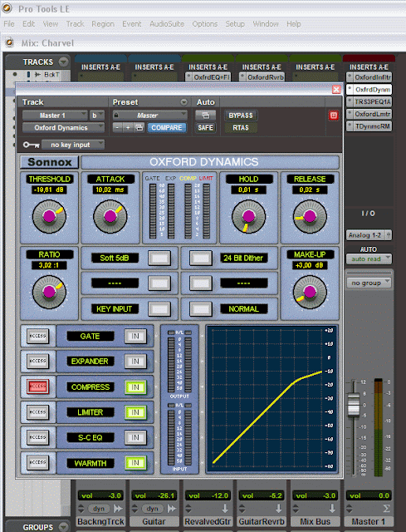The width and height of the screenshot is (406, 532).
Task: Click the RevalvedGtr down arrow icon
Action: 225,508
